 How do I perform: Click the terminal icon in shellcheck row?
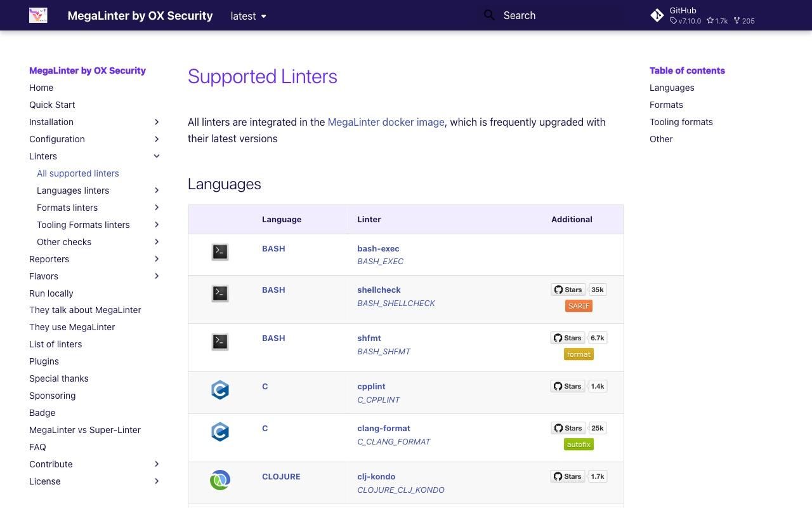pyautogui.click(x=220, y=293)
